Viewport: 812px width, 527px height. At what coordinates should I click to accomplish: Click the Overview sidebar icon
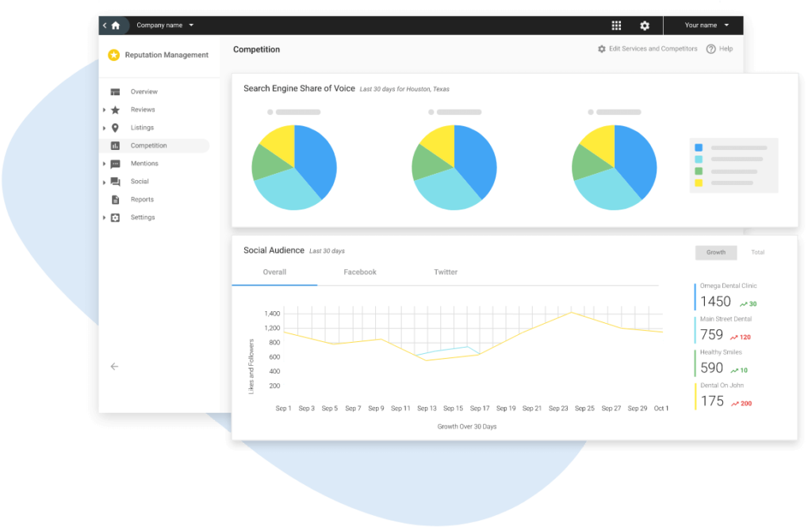115,92
